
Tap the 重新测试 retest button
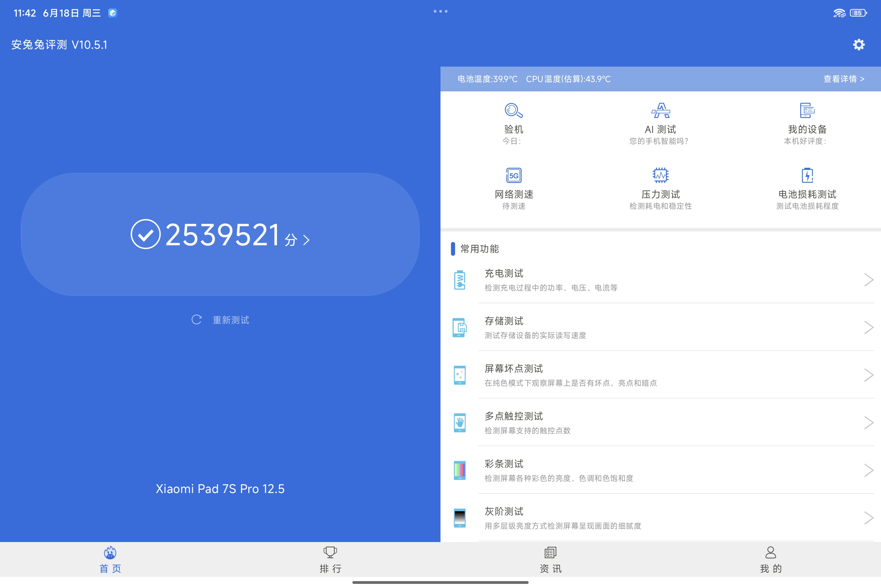(220, 320)
